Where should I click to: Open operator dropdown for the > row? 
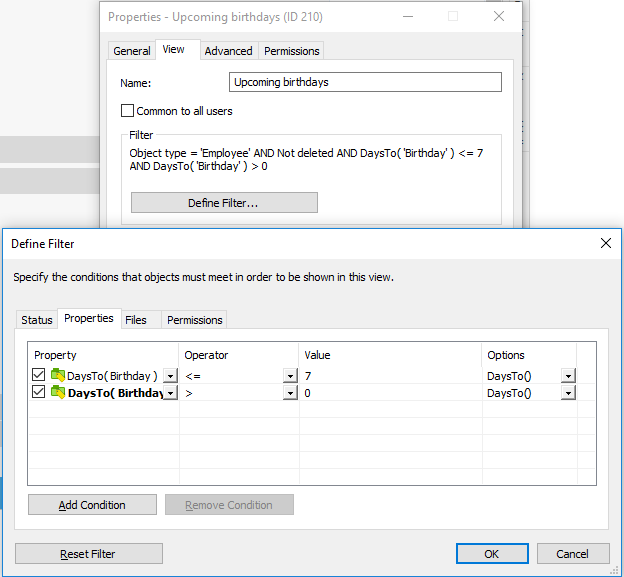pos(291,393)
